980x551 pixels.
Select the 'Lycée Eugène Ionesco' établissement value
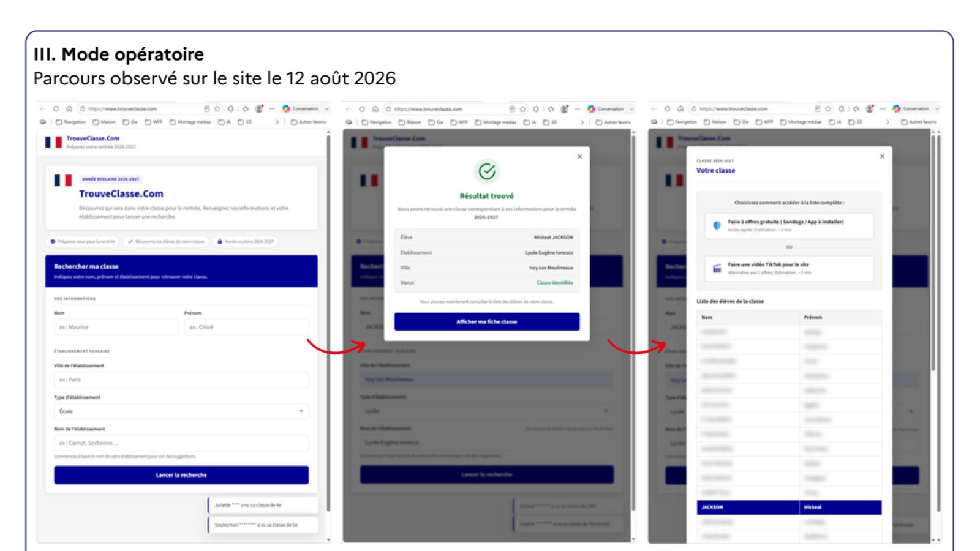pyautogui.click(x=549, y=252)
